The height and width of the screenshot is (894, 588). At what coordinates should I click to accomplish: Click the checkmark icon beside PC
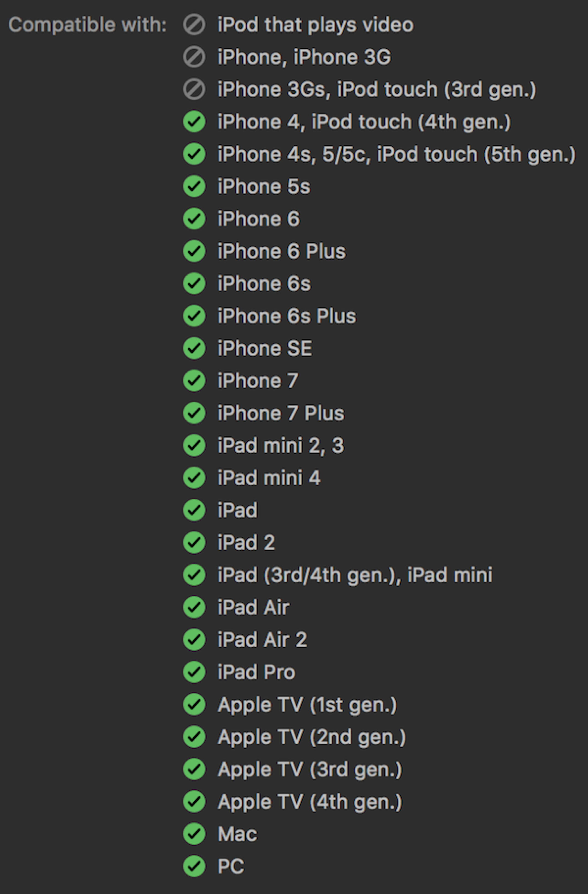[x=194, y=866]
